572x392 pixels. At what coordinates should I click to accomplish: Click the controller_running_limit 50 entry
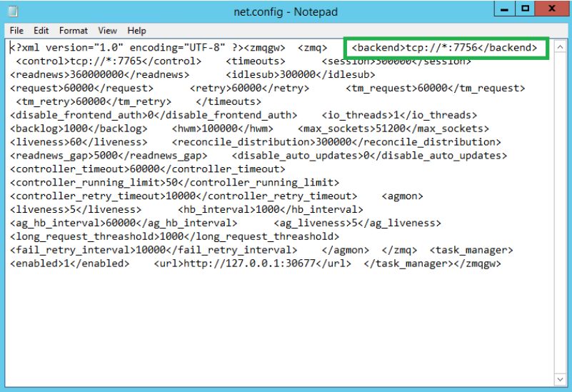click(174, 183)
